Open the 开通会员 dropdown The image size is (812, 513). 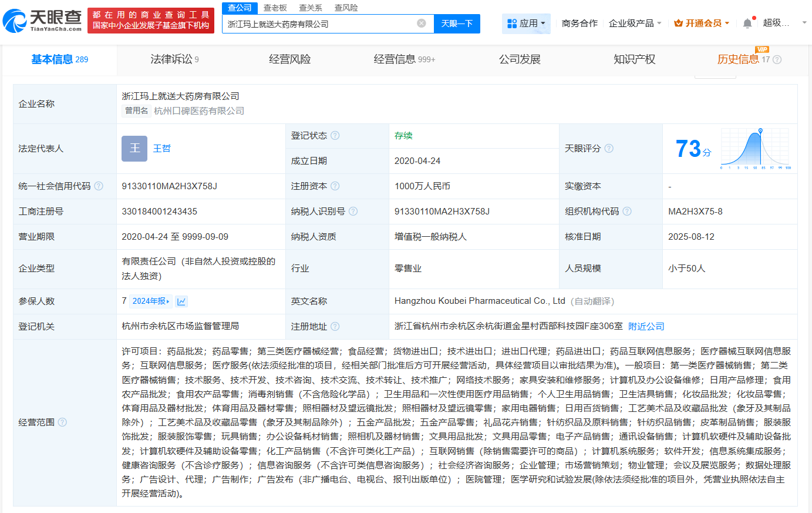tap(702, 24)
